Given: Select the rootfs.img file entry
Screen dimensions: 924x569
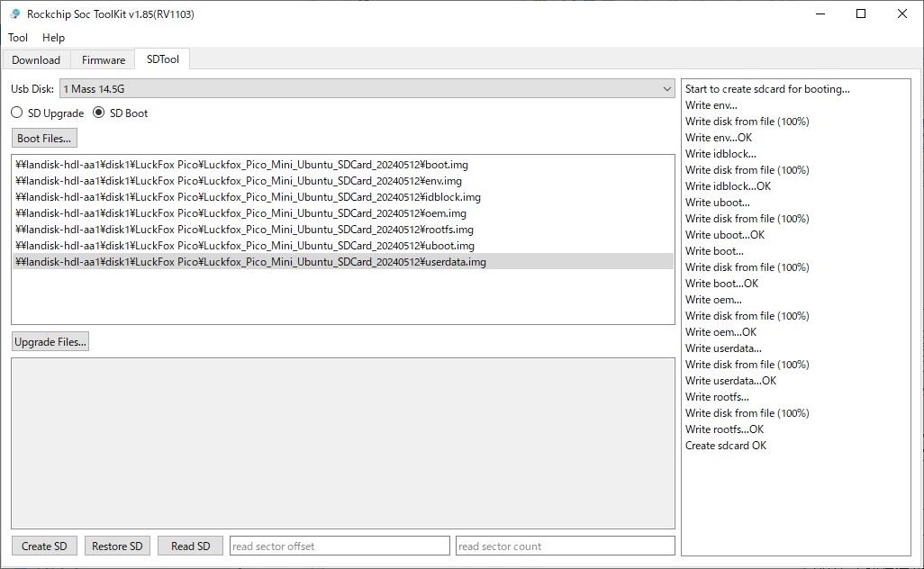Looking at the screenshot, I should pos(343,230).
